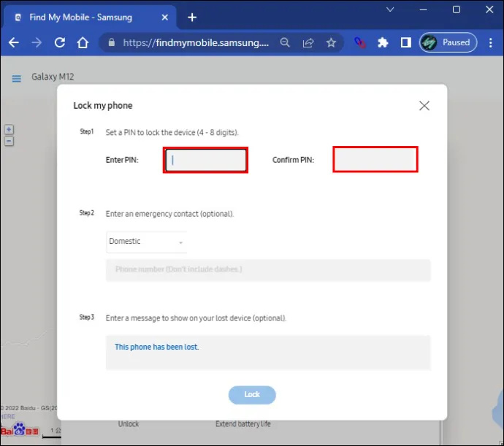The height and width of the screenshot is (446, 504).
Task: Select the Find My Mobile - Samsung tab
Action: (90, 18)
